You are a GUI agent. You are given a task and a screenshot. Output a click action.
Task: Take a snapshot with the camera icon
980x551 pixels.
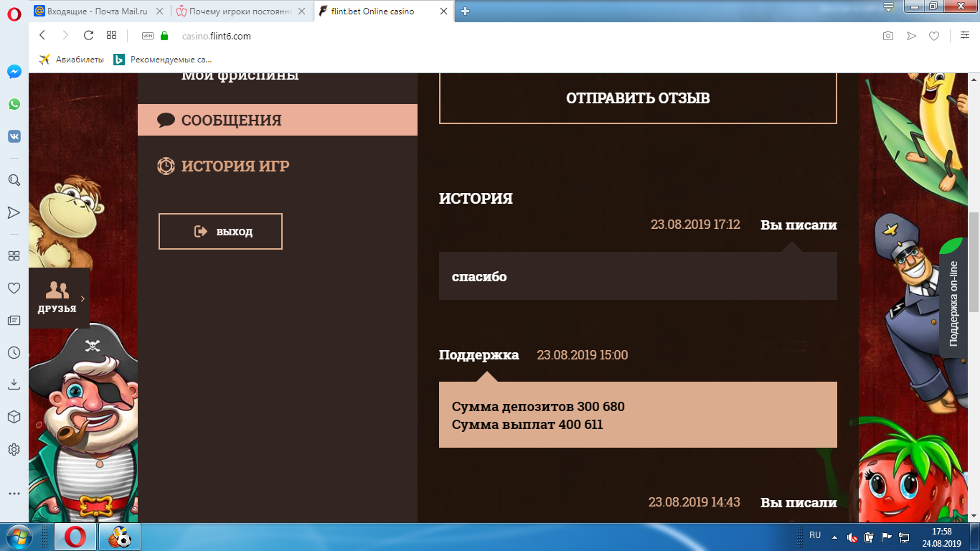[888, 36]
